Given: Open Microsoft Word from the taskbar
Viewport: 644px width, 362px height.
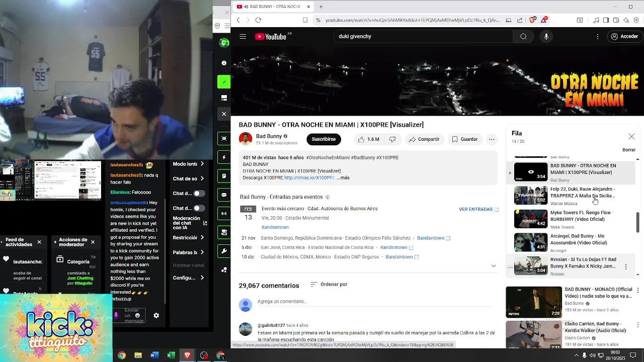Looking at the screenshot, I should coord(154,355).
